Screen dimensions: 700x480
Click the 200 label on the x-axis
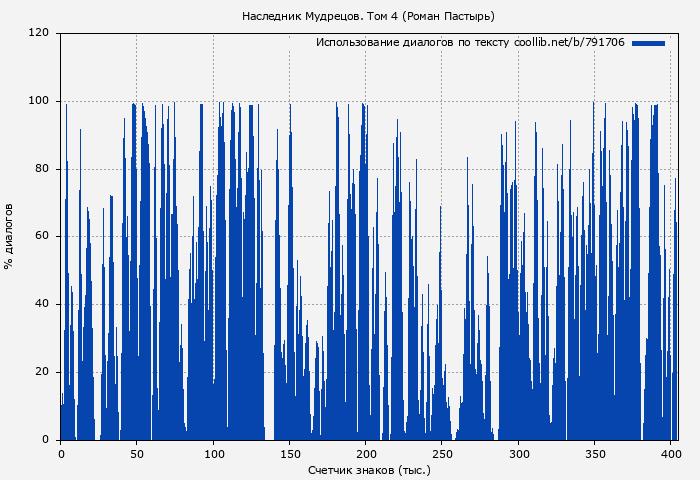(366, 454)
